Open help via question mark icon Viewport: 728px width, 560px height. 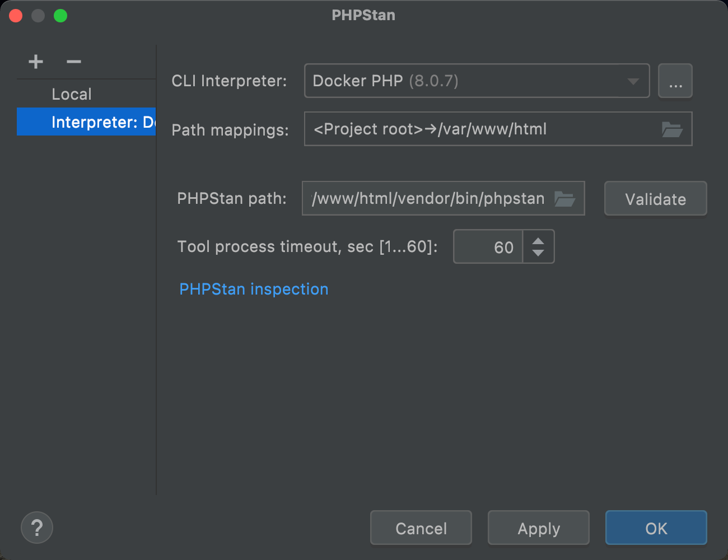[x=37, y=528]
